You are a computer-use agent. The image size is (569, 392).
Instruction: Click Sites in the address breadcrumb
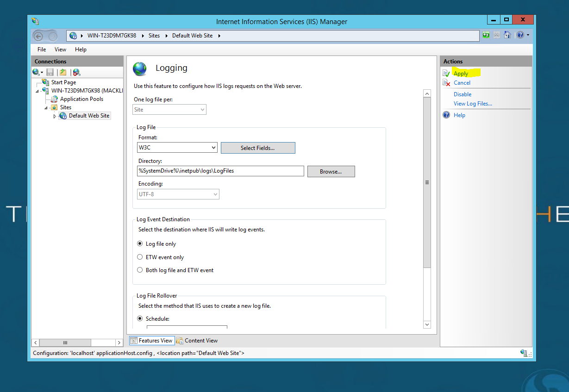click(x=154, y=36)
